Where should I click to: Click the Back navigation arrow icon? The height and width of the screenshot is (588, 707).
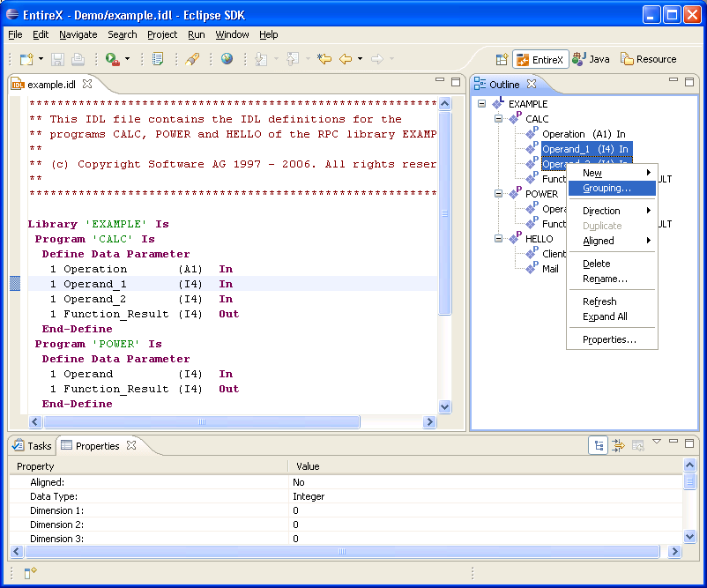point(346,59)
